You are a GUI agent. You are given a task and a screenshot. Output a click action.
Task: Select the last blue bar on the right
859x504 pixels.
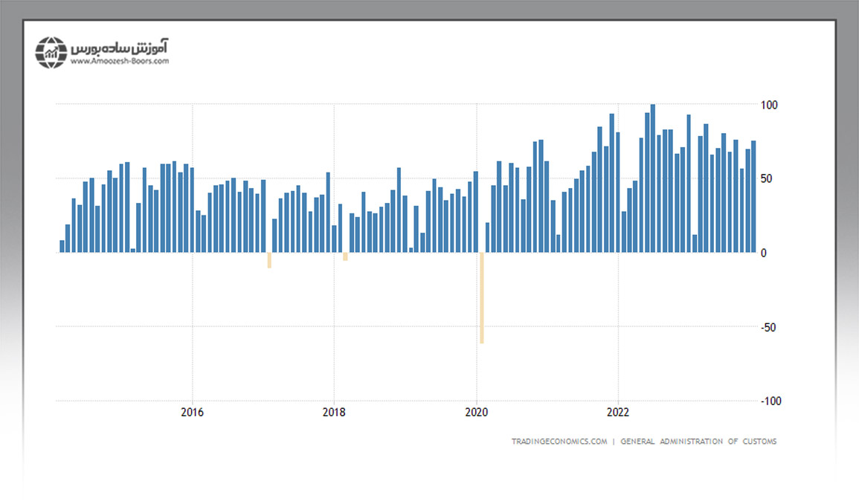753,197
